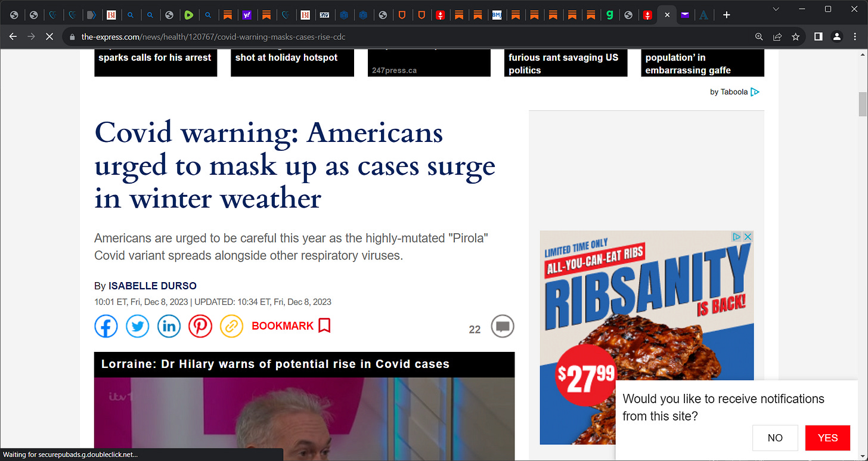Image resolution: width=868 pixels, height=461 pixels.
Task: Open the Chrome profile menu
Action: click(837, 37)
